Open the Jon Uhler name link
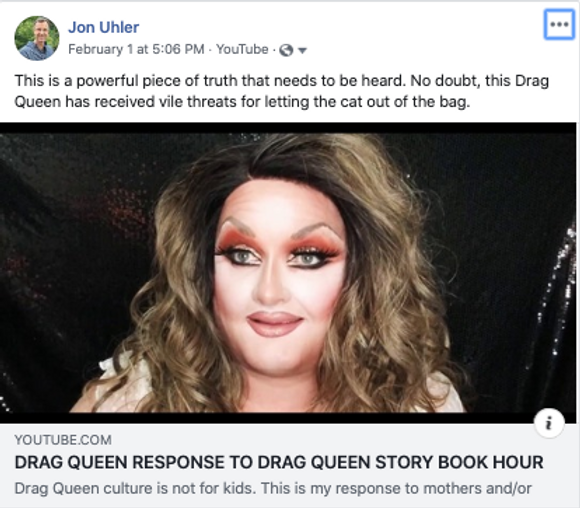This screenshot has height=508, width=580. (x=104, y=27)
